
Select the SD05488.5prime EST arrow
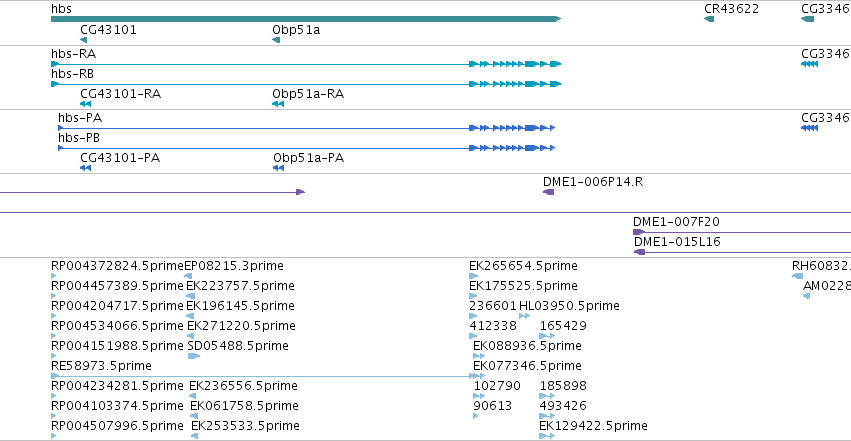pos(194,356)
